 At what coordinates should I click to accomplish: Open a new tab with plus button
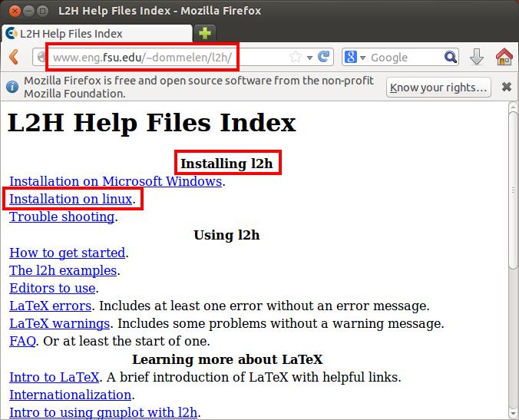click(204, 33)
